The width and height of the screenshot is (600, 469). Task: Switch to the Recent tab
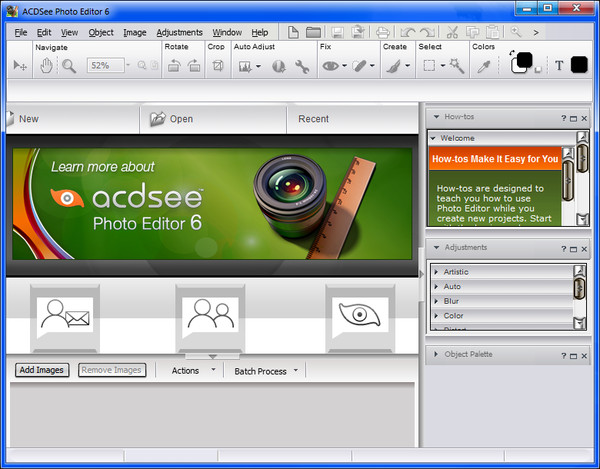(x=313, y=119)
